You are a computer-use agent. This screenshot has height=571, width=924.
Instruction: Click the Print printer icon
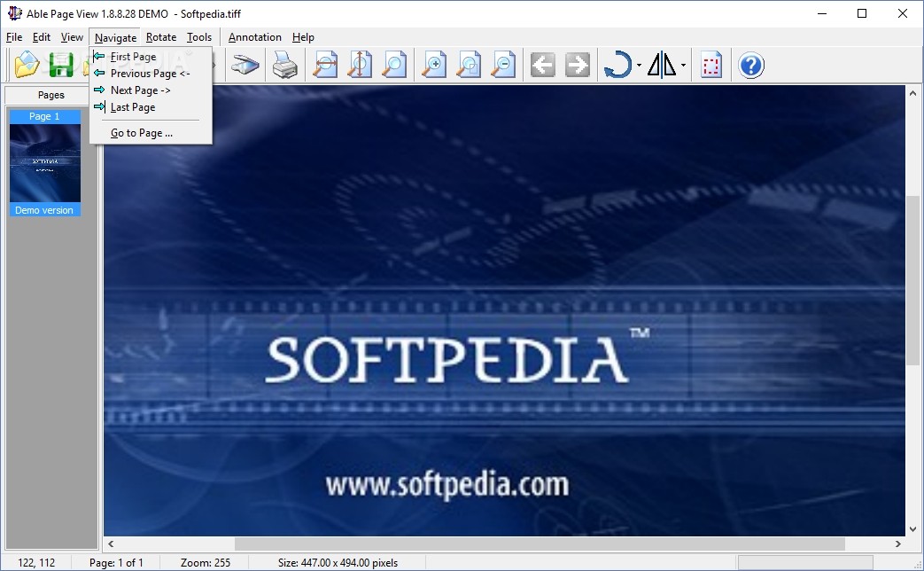(x=284, y=65)
